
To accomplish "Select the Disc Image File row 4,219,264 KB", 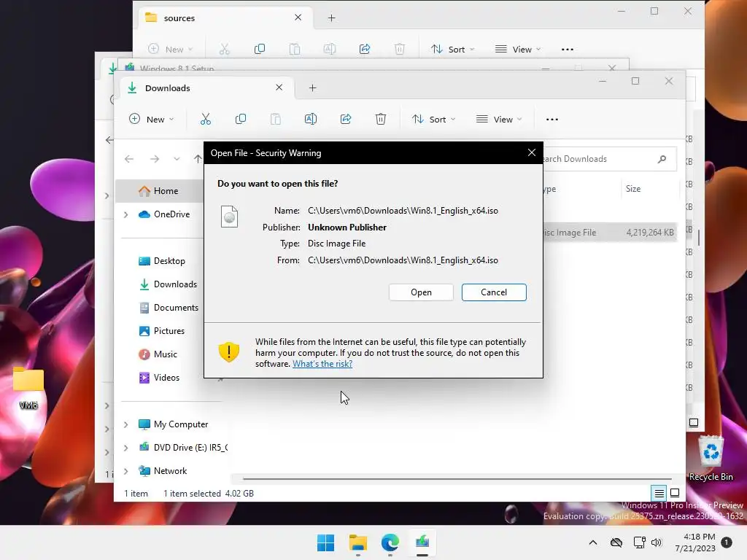I will [610, 233].
